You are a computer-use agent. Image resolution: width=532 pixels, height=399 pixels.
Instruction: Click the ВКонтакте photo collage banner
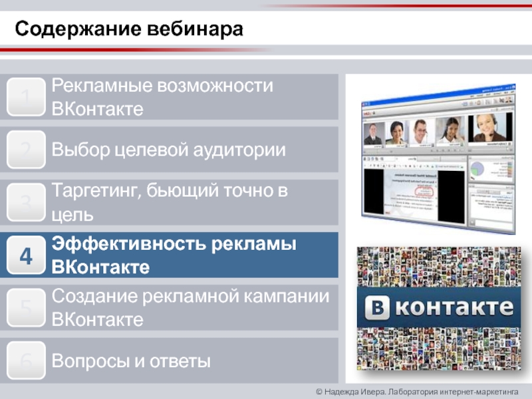439,308
